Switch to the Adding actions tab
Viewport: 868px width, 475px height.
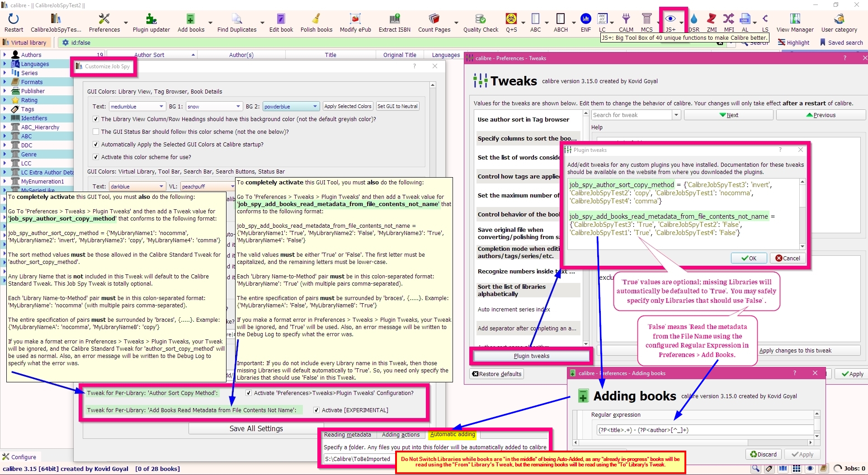pyautogui.click(x=401, y=435)
